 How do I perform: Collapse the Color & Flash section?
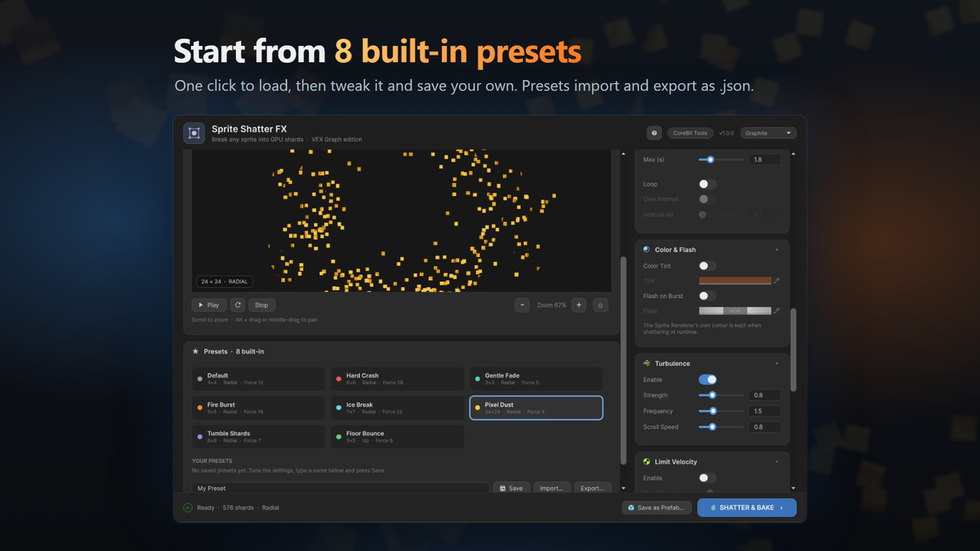(x=777, y=250)
